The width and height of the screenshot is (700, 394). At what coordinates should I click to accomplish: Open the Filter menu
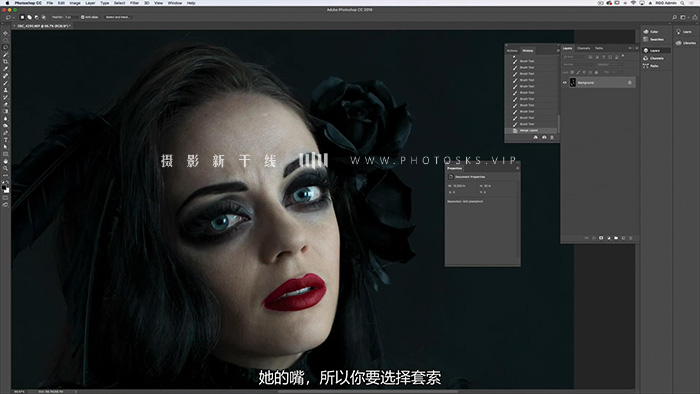[134, 3]
